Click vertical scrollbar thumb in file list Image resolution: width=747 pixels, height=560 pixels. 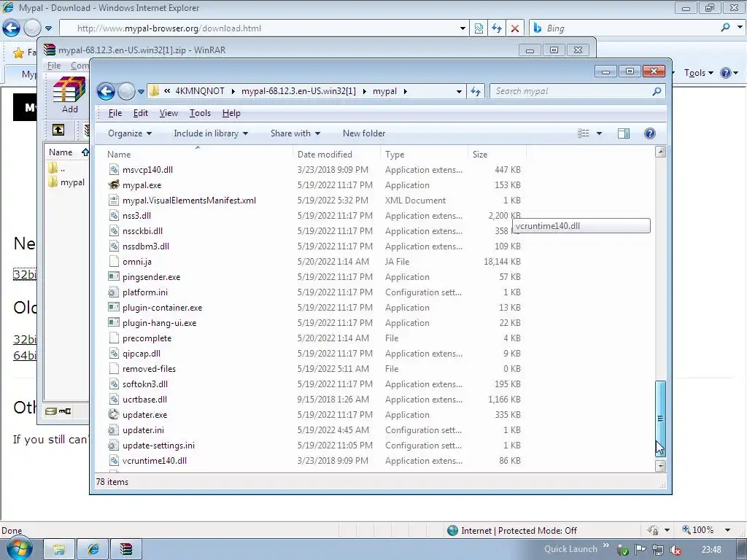(660, 419)
